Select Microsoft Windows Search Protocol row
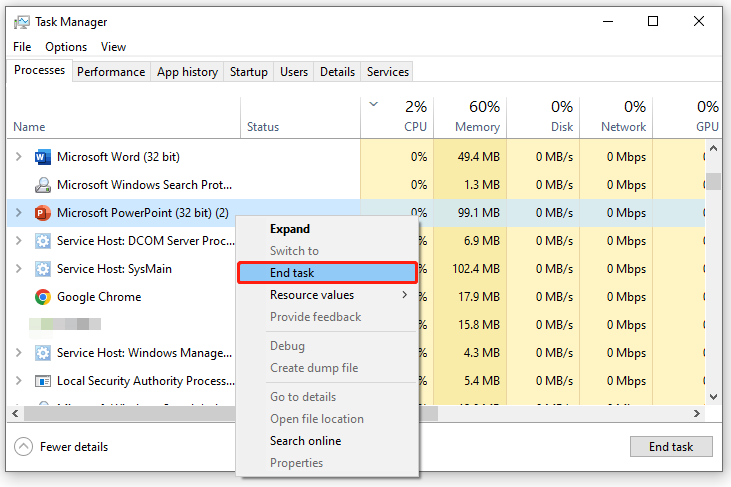The image size is (731, 487). tap(356, 185)
